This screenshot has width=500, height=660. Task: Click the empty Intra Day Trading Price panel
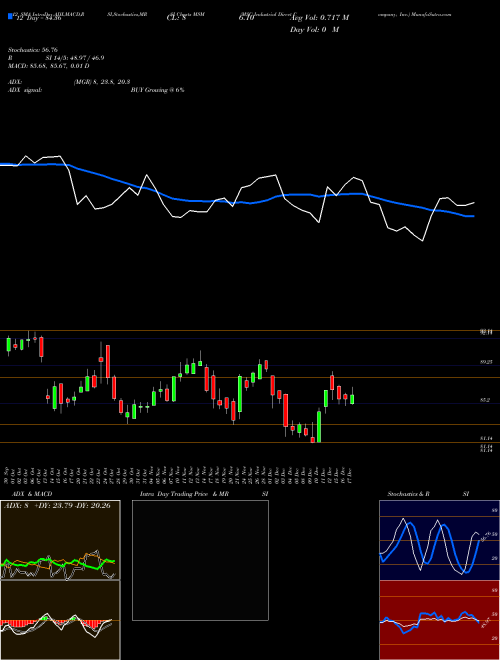pos(200,560)
